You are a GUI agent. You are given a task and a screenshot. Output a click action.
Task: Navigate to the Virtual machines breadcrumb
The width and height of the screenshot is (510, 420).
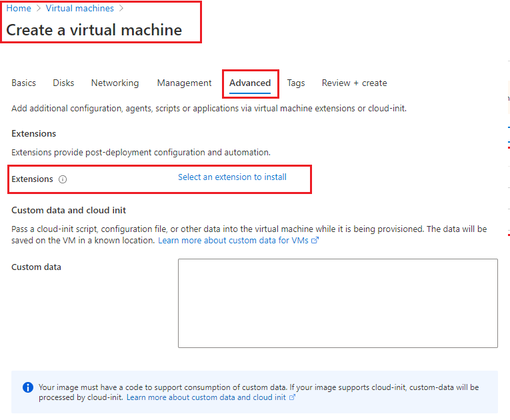pyautogui.click(x=79, y=9)
